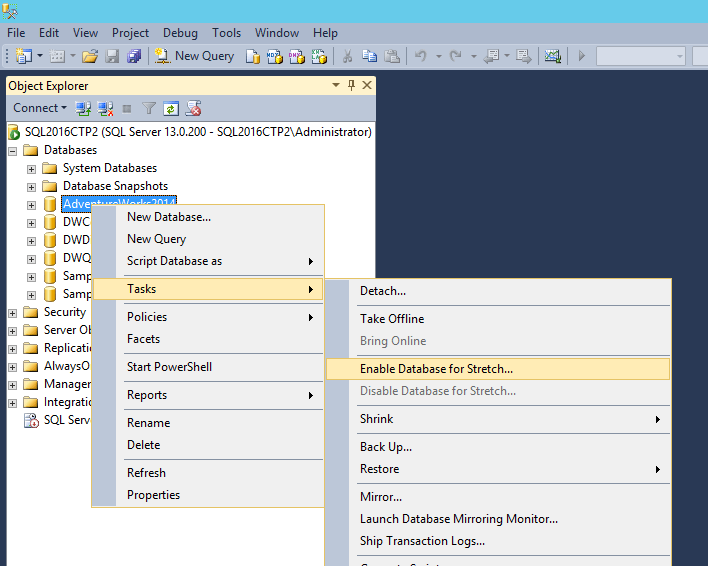The image size is (708, 566).
Task: Click the Connect Object Explorer icon
Action: pyautogui.click(x=84, y=108)
